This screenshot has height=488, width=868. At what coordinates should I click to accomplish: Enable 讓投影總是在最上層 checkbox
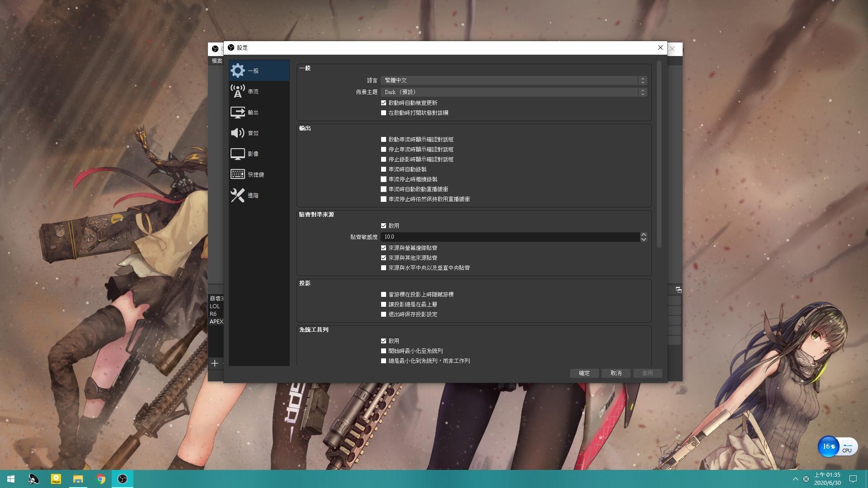pyautogui.click(x=383, y=305)
